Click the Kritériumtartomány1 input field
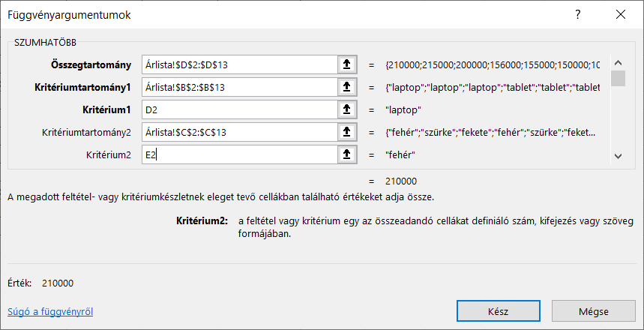 [x=238, y=87]
